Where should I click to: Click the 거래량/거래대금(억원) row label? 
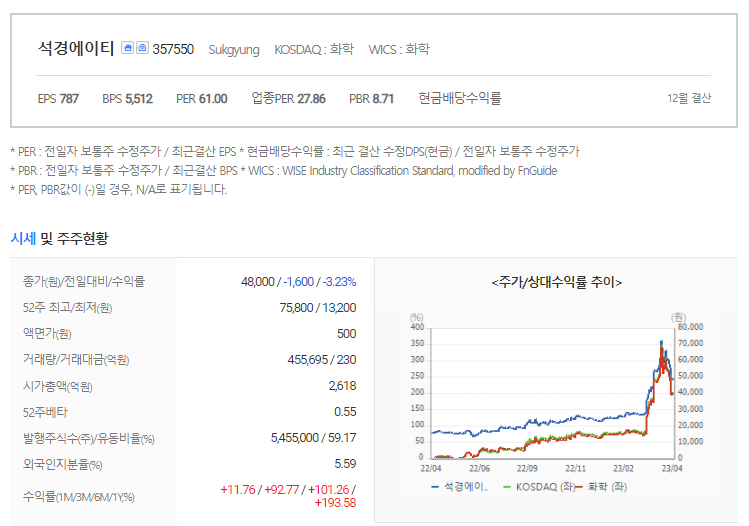(76, 360)
